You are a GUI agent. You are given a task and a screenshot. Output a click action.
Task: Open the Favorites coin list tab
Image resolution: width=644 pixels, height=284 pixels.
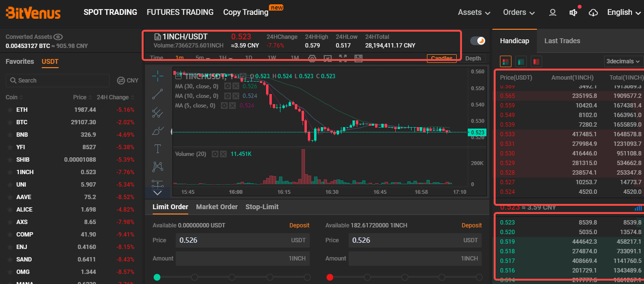[20, 61]
